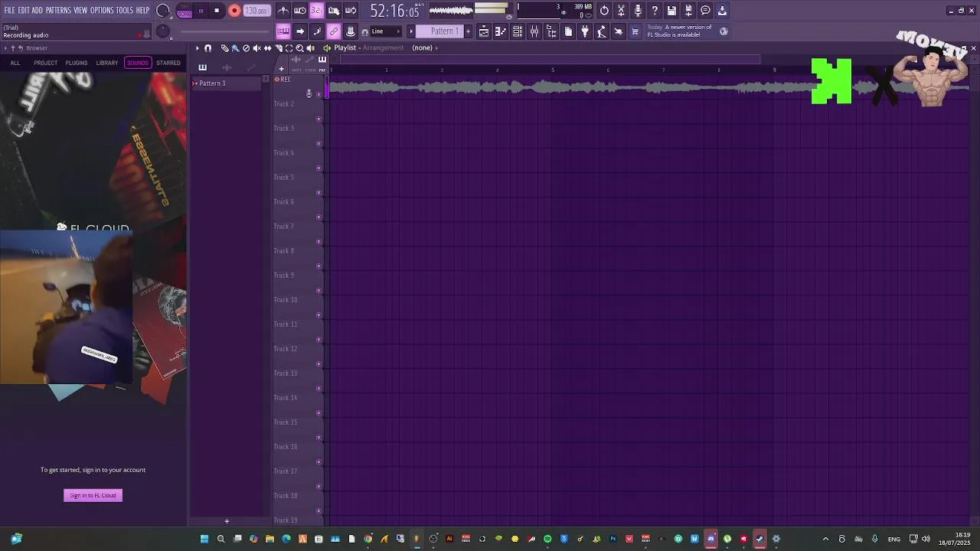Open the Line snap dropdown
This screenshot has width=980, height=551.
click(x=386, y=31)
